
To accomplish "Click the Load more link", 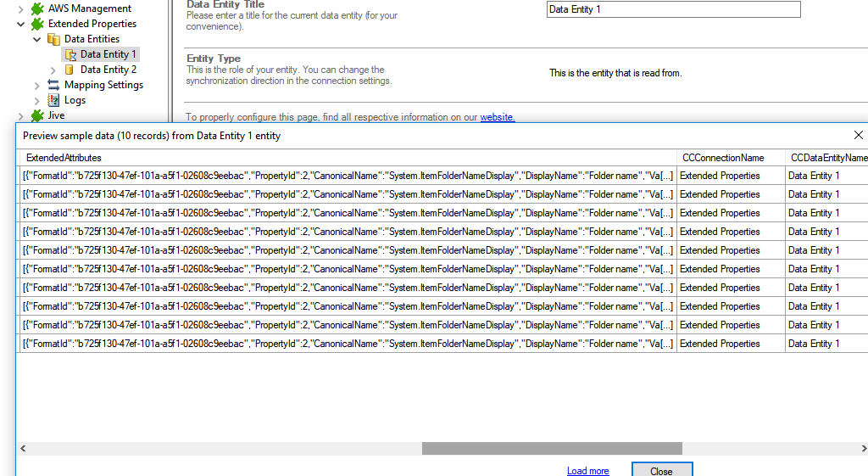I will (587, 471).
